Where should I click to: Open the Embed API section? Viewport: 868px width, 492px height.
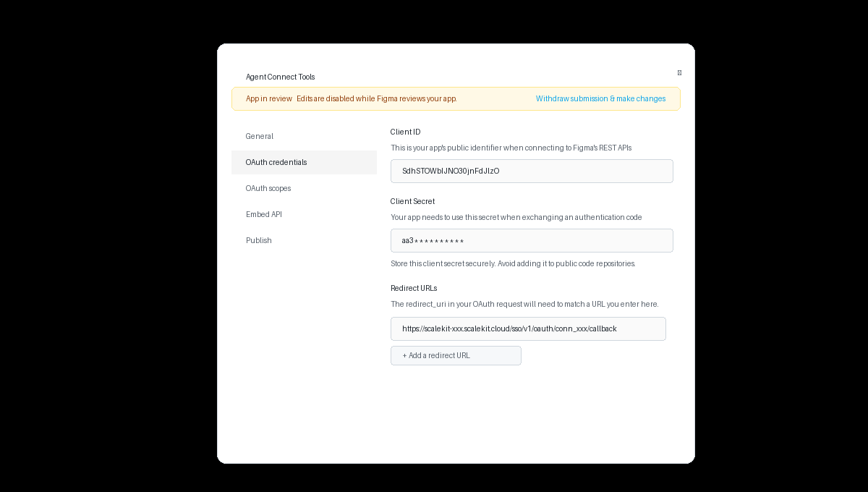click(263, 214)
